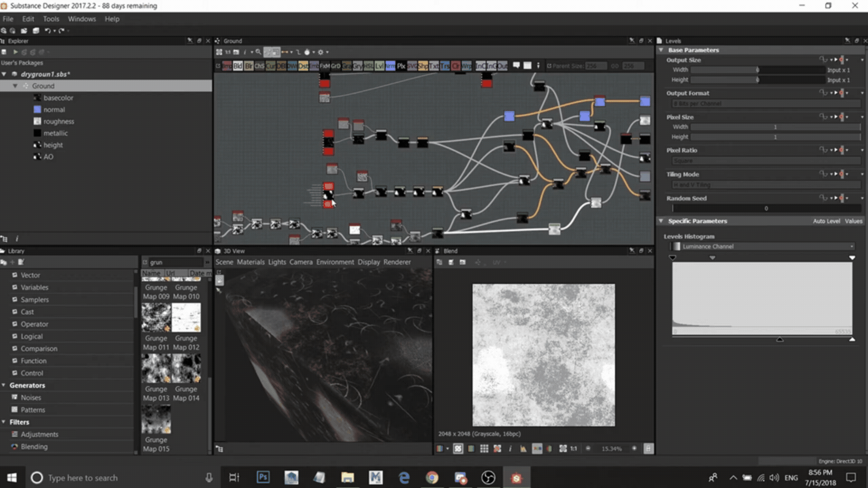The width and height of the screenshot is (868, 488).
Task: Show histogram in 2D view
Action: click(x=523, y=449)
